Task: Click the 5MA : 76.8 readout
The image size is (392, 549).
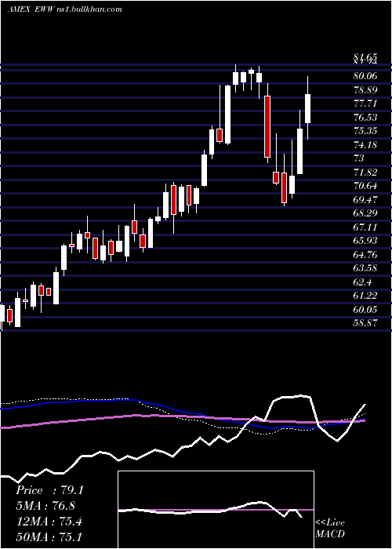Action: (x=45, y=506)
